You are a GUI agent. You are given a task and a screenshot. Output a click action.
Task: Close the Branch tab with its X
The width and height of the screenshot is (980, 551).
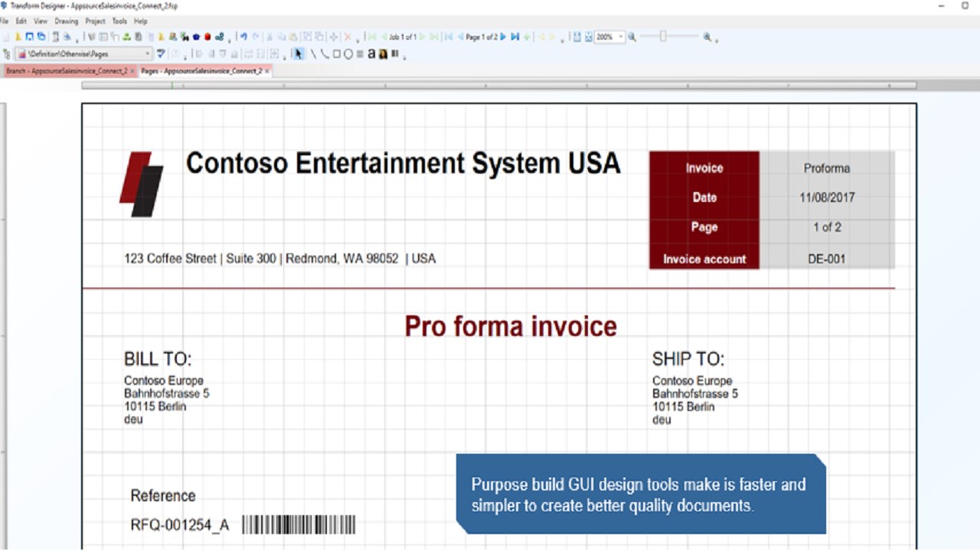(x=132, y=70)
